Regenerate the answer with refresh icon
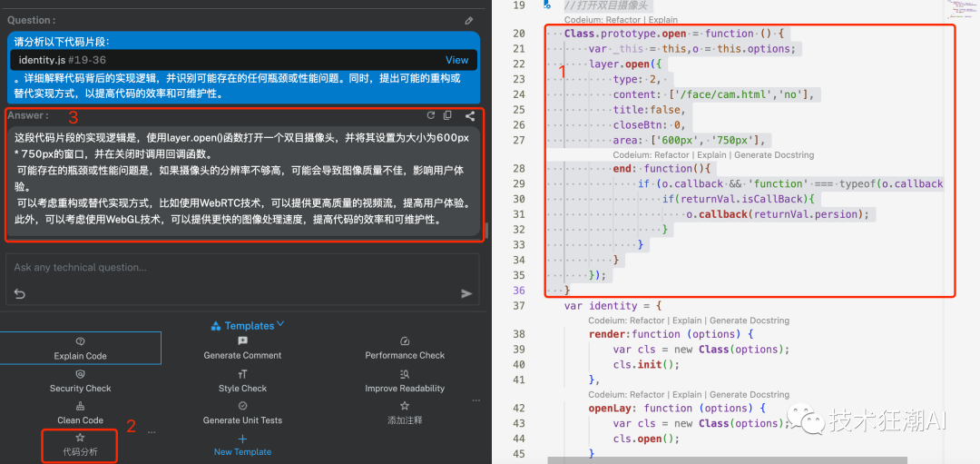This screenshot has height=464, width=980. tap(431, 115)
